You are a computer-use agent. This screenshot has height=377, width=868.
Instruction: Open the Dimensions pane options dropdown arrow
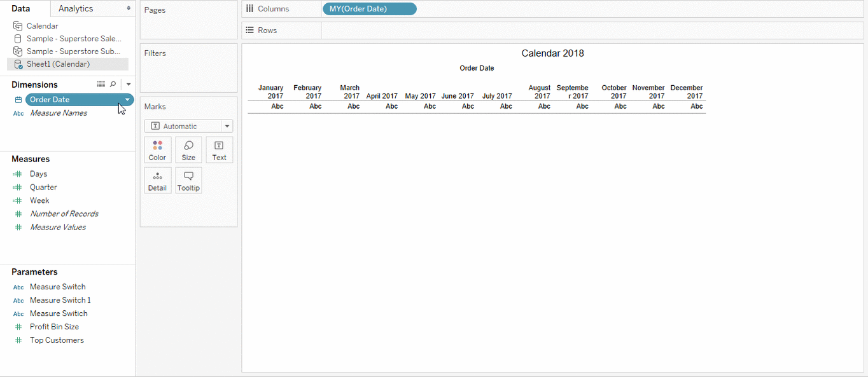point(127,84)
